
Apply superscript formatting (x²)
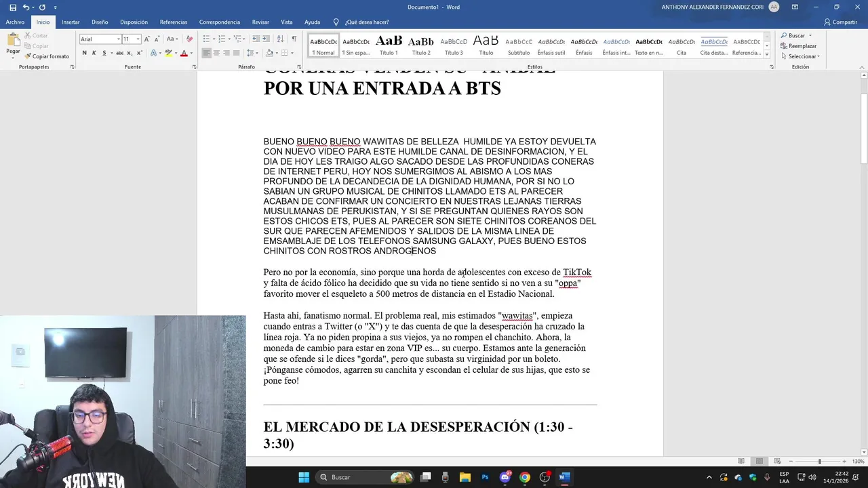click(x=140, y=53)
